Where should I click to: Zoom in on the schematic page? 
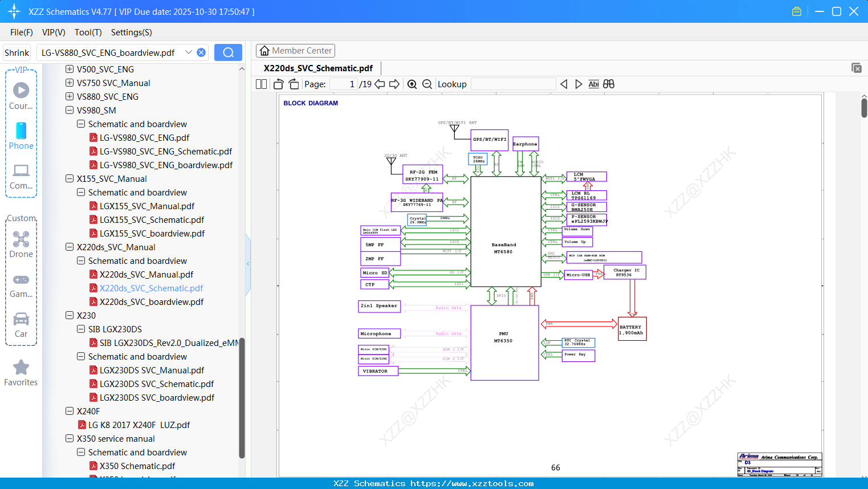click(x=411, y=84)
